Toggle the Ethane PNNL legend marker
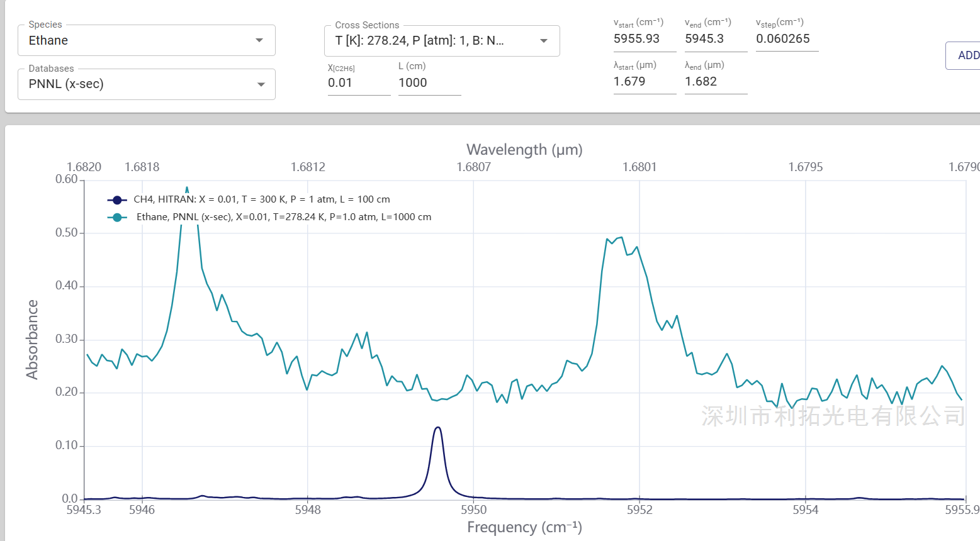This screenshot has width=980, height=541. (117, 217)
